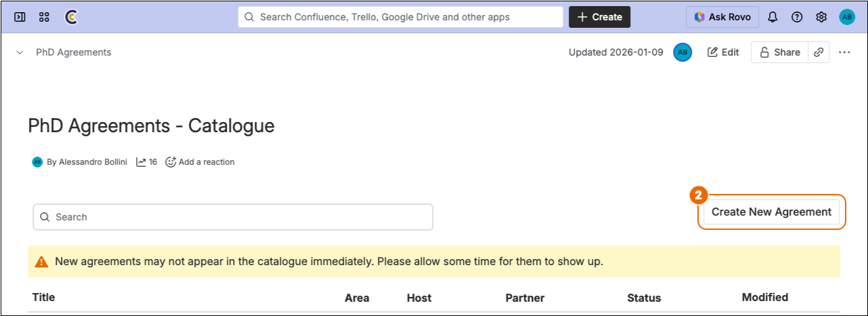Screen dimensions: 868x316
Task: Click the Updated 2026-01-09 text
Action: pyautogui.click(x=616, y=52)
